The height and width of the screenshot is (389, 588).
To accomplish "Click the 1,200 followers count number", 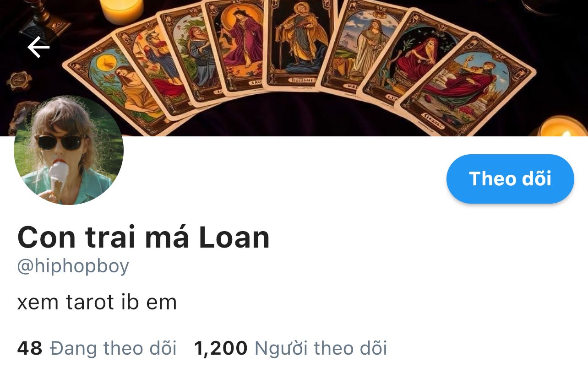I will [x=221, y=348].
